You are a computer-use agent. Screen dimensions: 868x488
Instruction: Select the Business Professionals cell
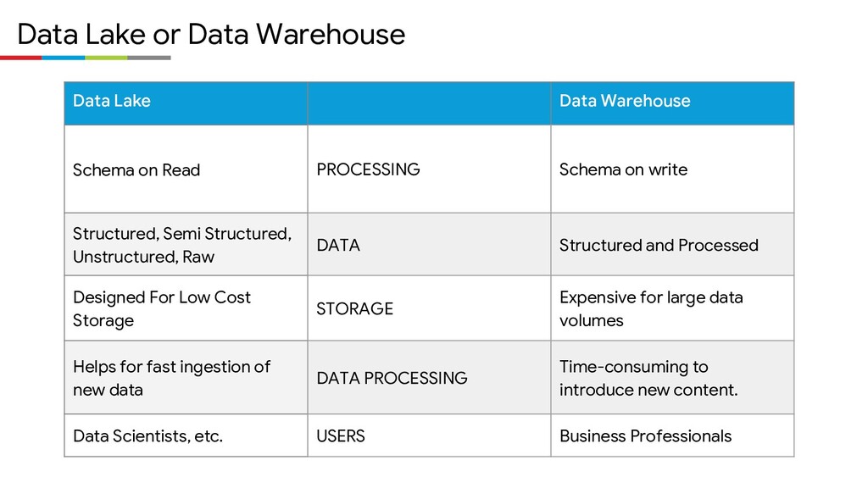(672, 436)
